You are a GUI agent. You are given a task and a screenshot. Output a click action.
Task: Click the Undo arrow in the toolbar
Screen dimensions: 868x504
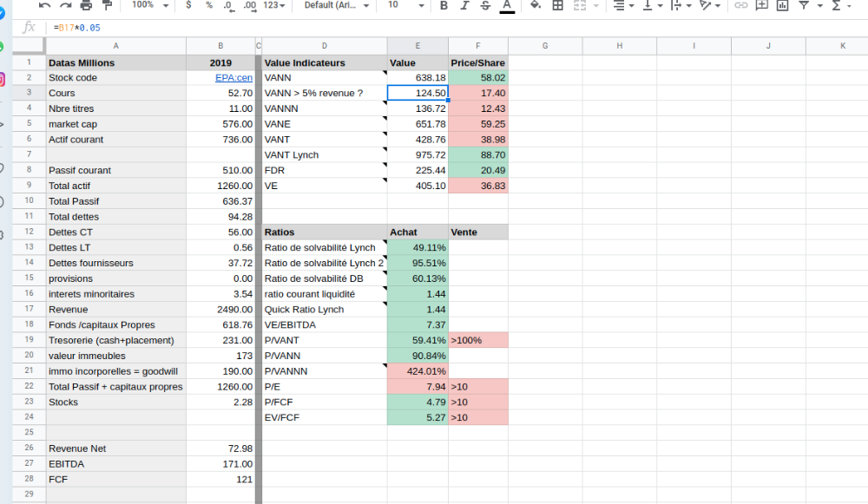(44, 5)
